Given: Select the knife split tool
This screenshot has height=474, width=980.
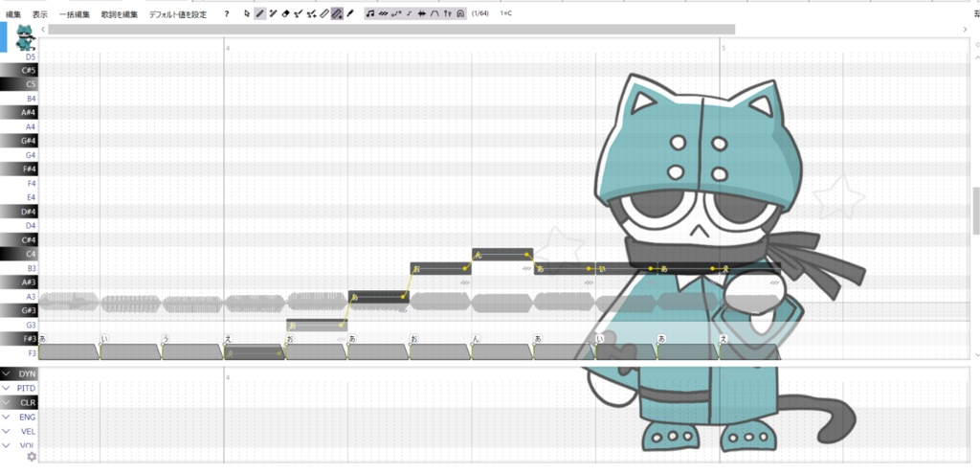Looking at the screenshot, I should click(323, 13).
